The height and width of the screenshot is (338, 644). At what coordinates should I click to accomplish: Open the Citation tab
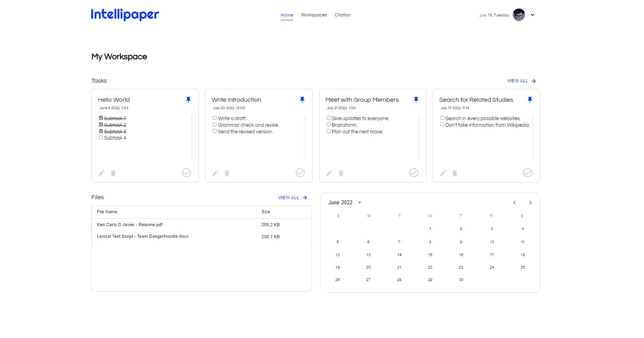point(343,15)
